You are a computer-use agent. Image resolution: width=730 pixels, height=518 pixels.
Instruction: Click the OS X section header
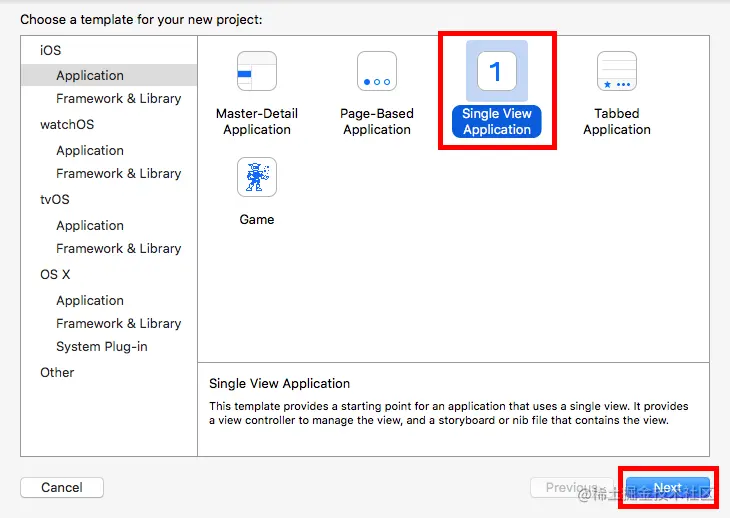55,274
